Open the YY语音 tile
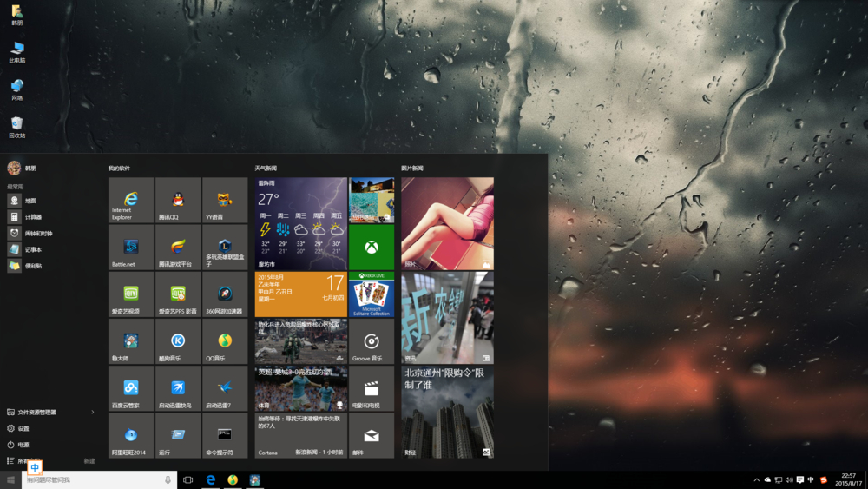Screen dimensions: 868x489 point(225,200)
